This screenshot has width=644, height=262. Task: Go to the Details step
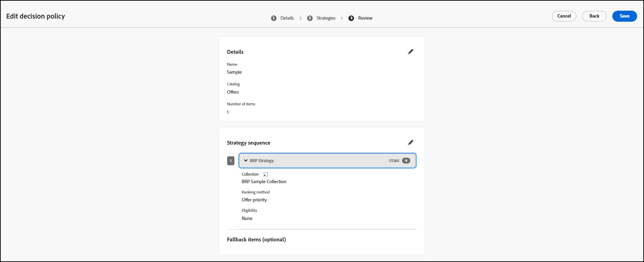click(287, 18)
